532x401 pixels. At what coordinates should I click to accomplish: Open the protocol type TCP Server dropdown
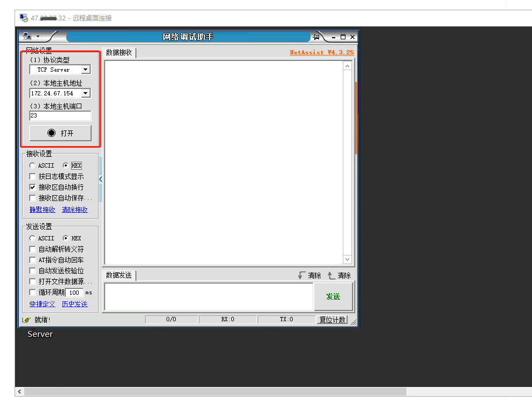(86, 70)
